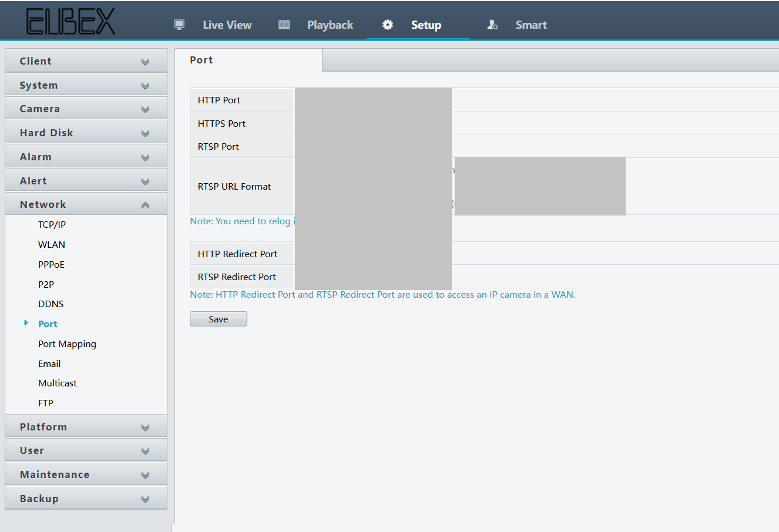Click the ELBEX logo

coord(70,20)
